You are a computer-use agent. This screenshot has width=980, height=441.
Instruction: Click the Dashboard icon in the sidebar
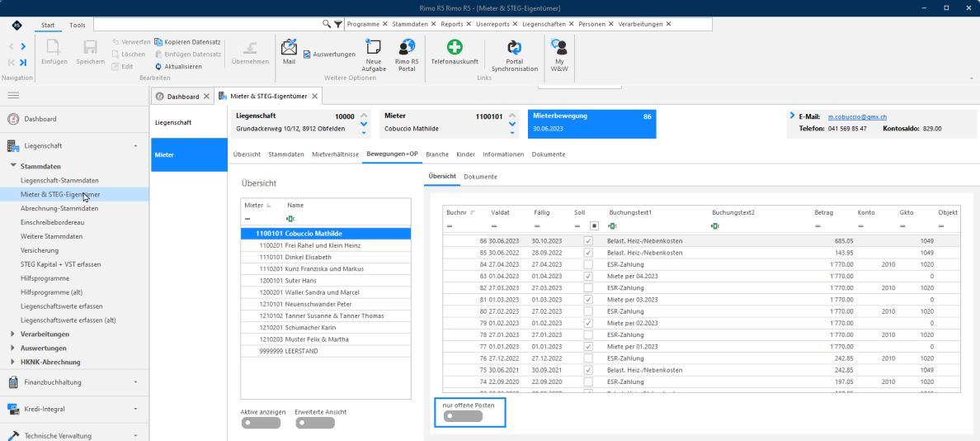[x=13, y=119]
